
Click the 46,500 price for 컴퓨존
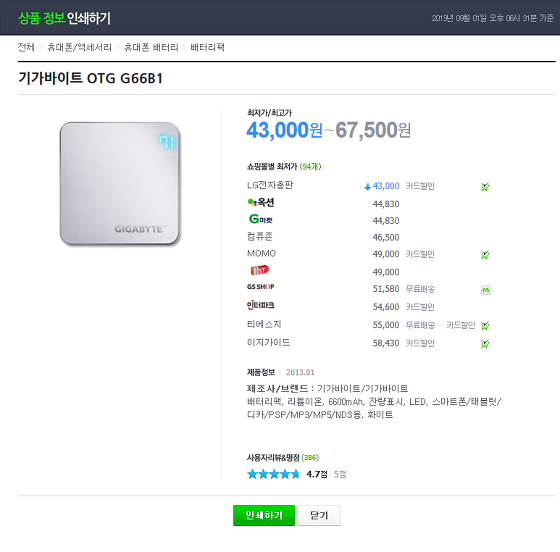click(x=386, y=237)
